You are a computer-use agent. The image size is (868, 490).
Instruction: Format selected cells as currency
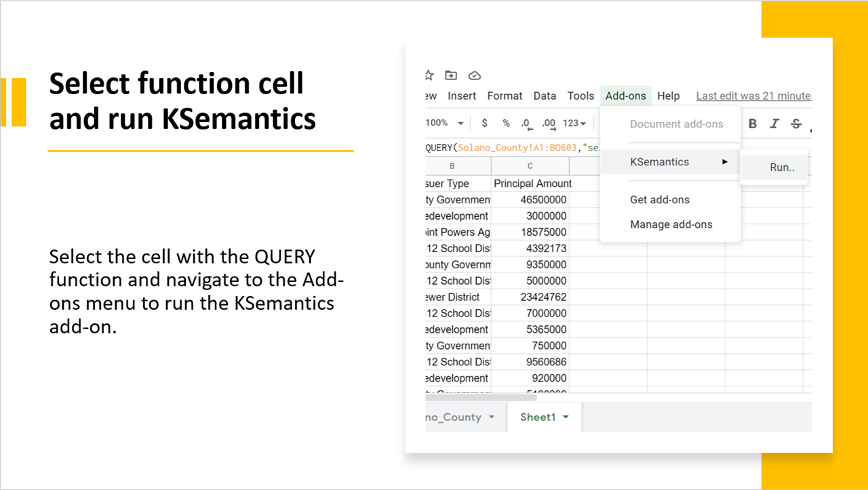click(484, 123)
